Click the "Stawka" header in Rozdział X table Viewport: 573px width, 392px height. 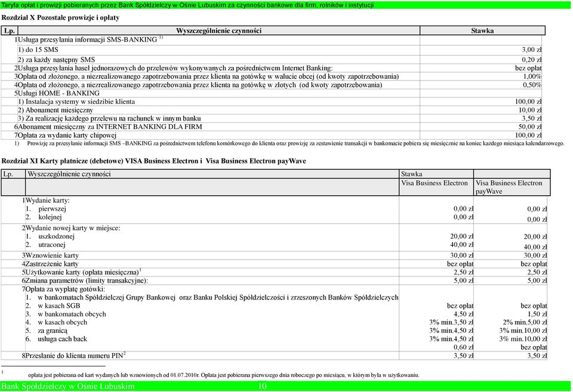[482, 30]
